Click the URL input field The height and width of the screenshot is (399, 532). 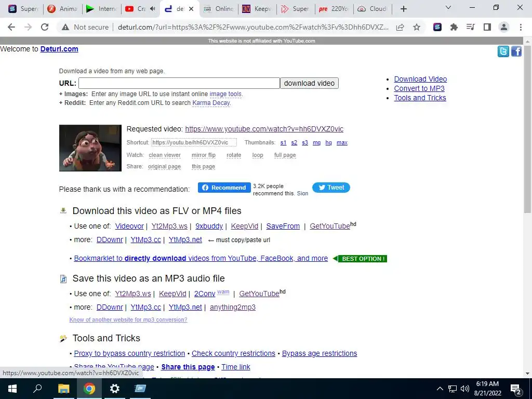(179, 83)
